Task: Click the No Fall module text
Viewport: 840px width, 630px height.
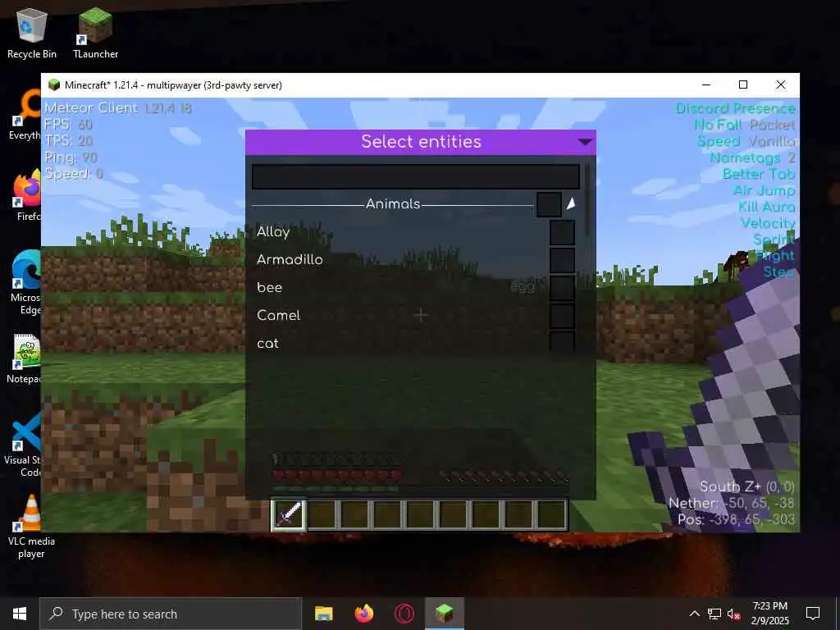Action: click(718, 125)
